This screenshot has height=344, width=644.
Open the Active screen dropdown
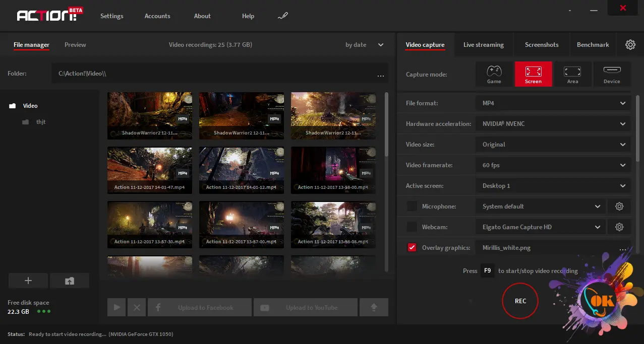(x=553, y=186)
